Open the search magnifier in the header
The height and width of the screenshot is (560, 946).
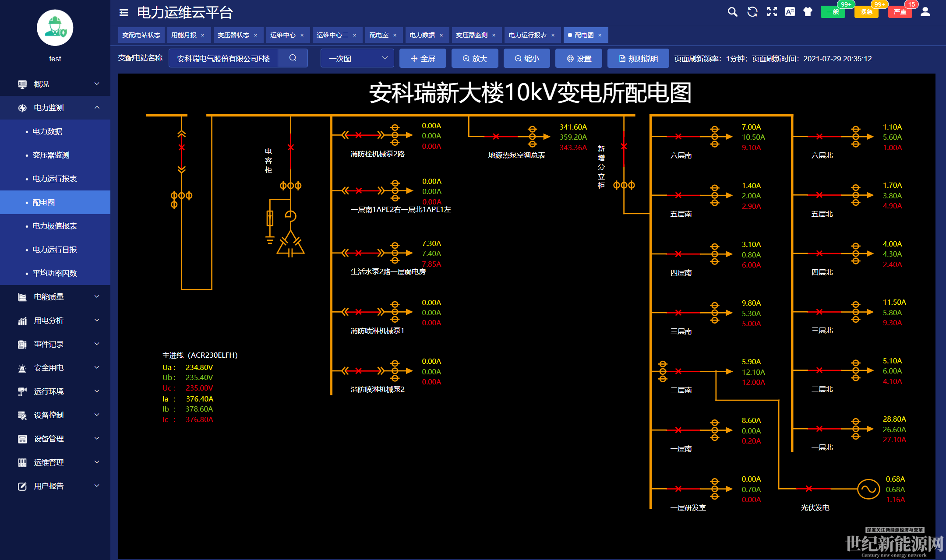(x=732, y=12)
